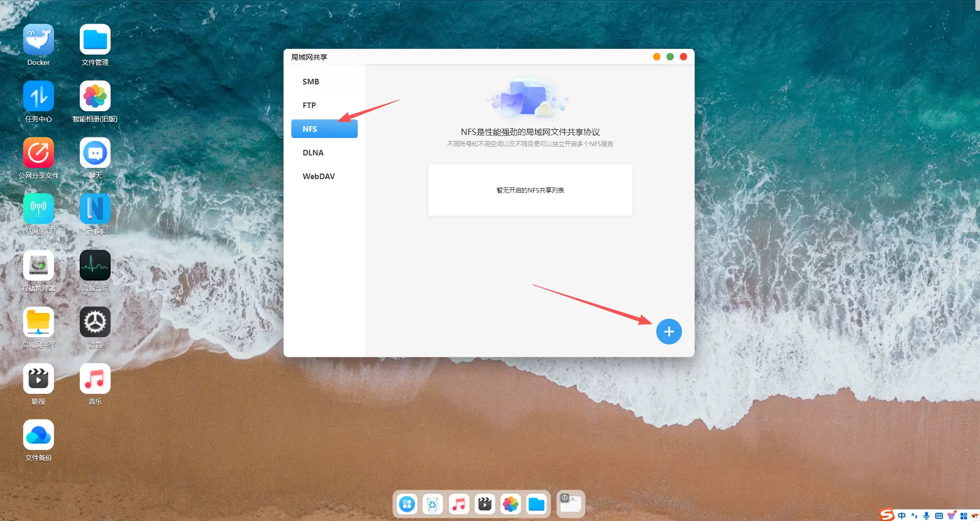Image resolution: width=980 pixels, height=521 pixels.
Task: Click the empty NFS share list panel
Action: coord(530,190)
